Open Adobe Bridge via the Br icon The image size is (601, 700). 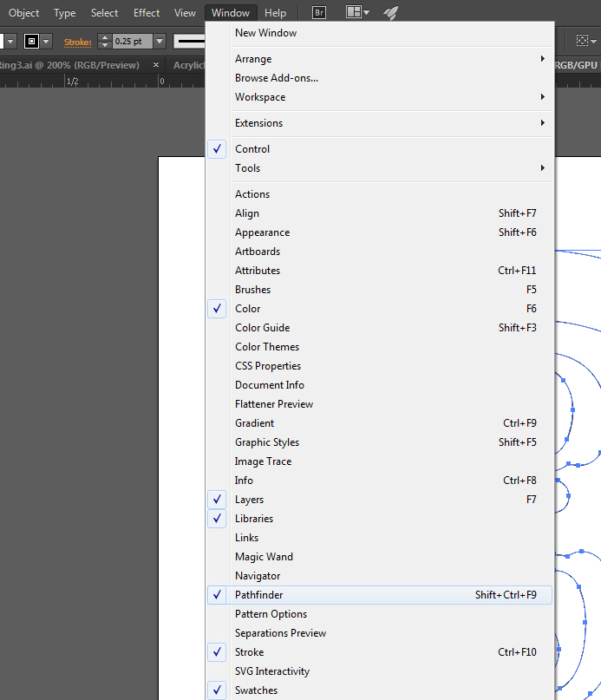[319, 12]
